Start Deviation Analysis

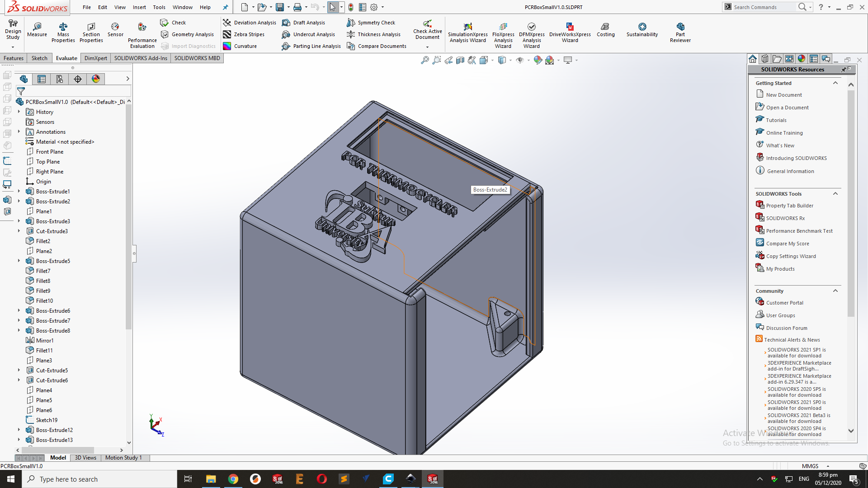[250, 23]
